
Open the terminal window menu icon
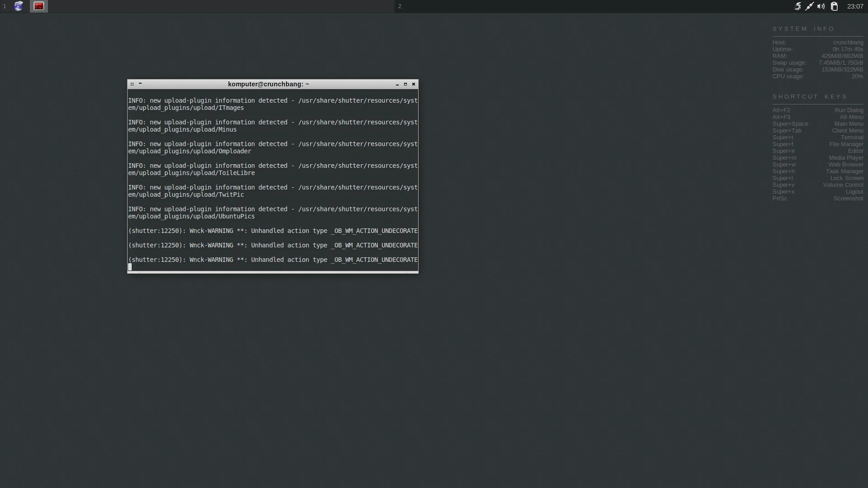[x=132, y=84]
